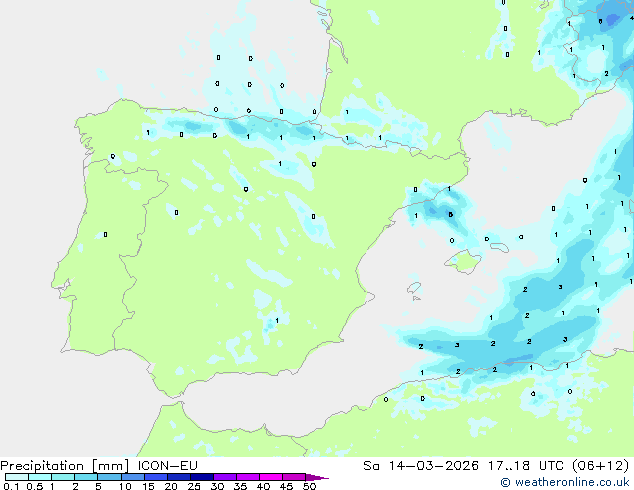Screen dimensions: 634x490
Task: Click Mallorca island on the map
Action: 463,261
